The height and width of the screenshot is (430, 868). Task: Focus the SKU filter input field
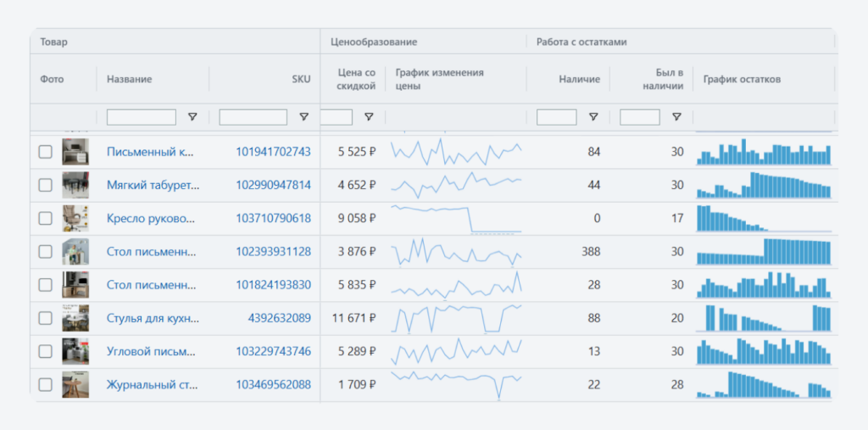(253, 117)
